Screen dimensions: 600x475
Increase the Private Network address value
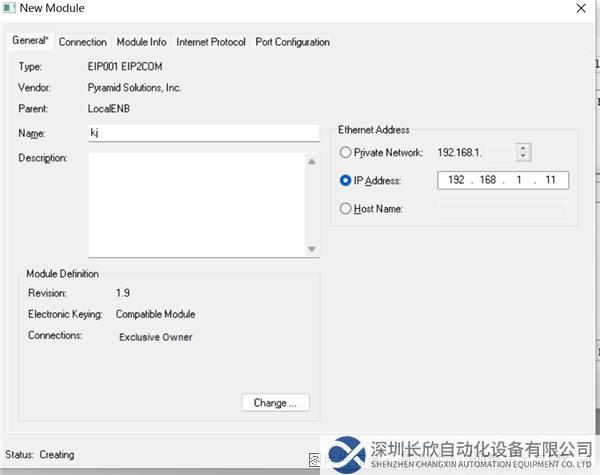click(x=523, y=149)
